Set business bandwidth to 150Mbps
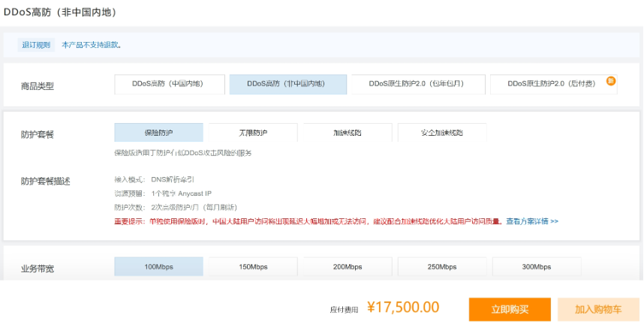 (x=253, y=267)
